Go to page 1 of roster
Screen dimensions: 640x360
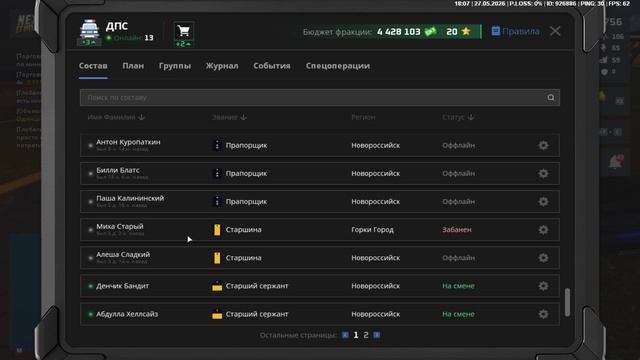tap(356, 335)
